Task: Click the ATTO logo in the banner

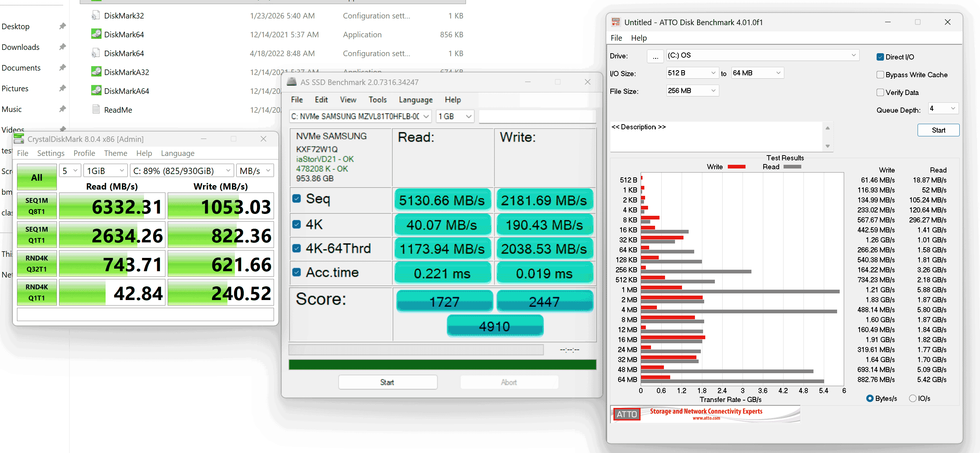Action: point(626,414)
